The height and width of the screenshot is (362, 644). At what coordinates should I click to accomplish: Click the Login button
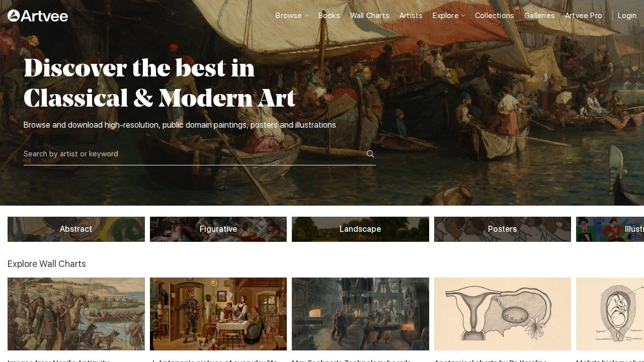pyautogui.click(x=627, y=16)
